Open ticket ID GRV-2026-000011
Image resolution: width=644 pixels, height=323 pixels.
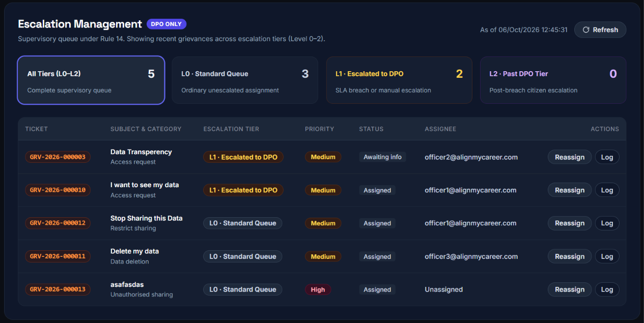click(x=58, y=256)
